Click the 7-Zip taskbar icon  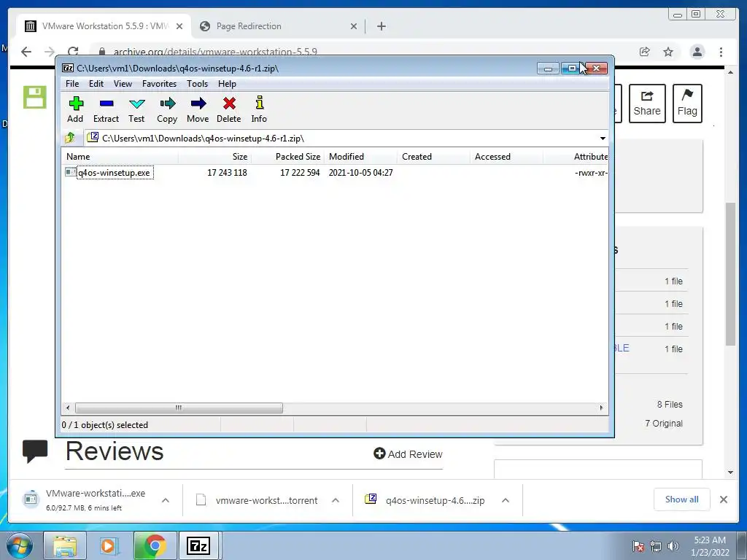pos(198,545)
